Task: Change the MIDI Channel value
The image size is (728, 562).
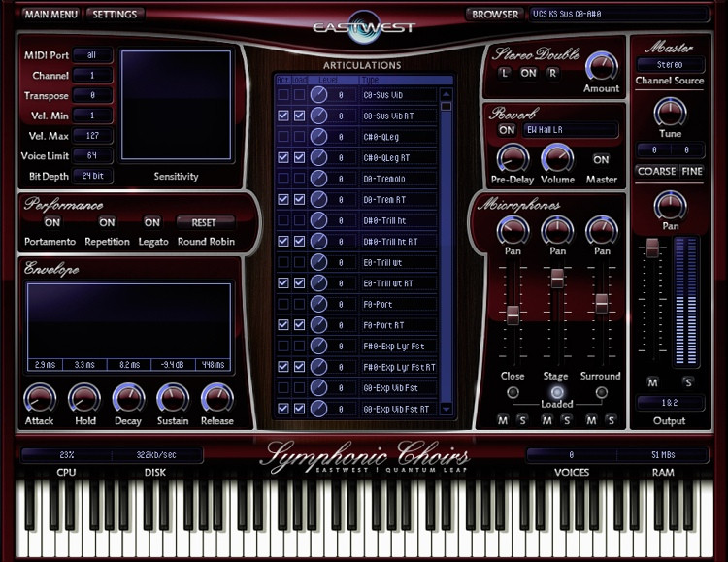Action: point(92,76)
